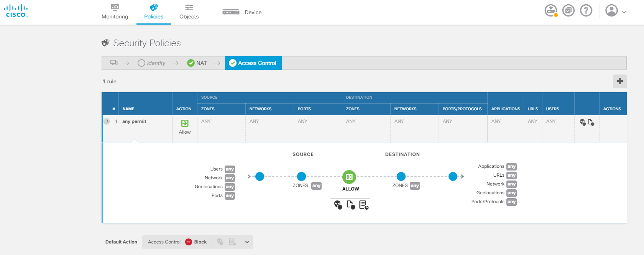Open the Device link
644x255 pixels.
point(242,12)
